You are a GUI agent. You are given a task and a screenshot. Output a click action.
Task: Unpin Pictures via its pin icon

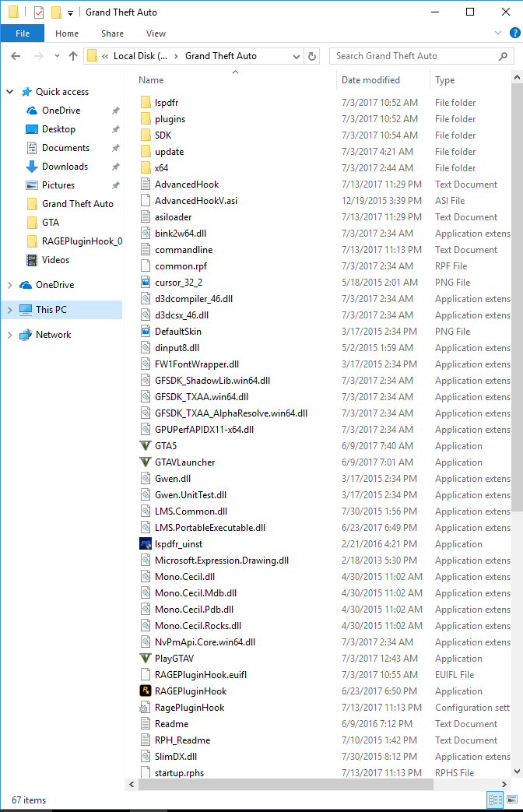[x=115, y=185]
